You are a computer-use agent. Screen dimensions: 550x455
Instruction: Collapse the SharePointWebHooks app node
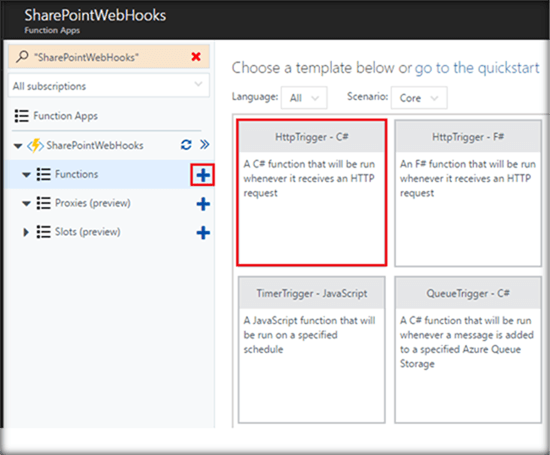click(18, 146)
